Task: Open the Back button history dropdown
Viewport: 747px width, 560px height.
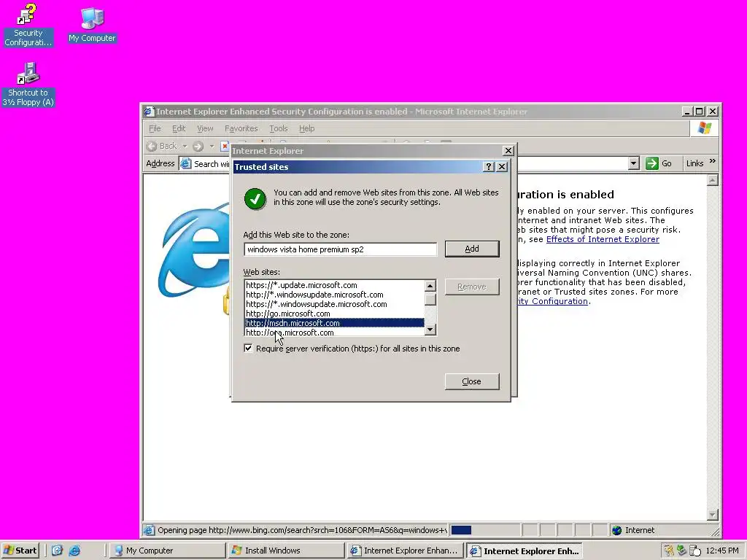Action: 185,146
